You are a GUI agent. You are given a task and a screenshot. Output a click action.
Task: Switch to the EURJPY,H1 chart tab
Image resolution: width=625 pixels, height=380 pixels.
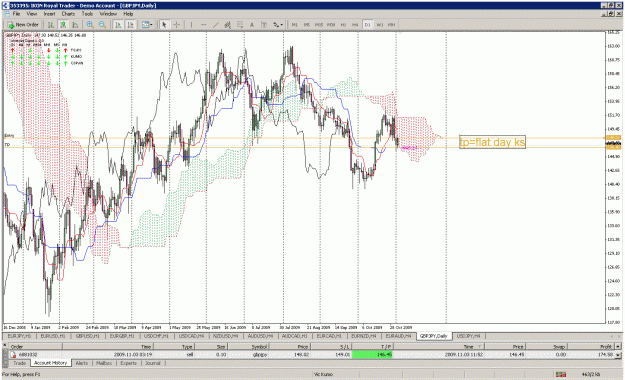[x=20, y=336]
